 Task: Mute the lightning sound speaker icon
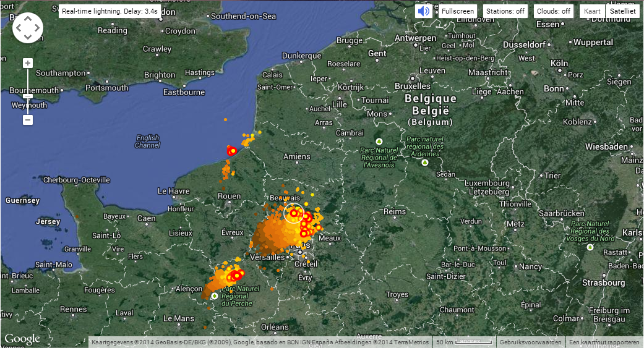(423, 11)
